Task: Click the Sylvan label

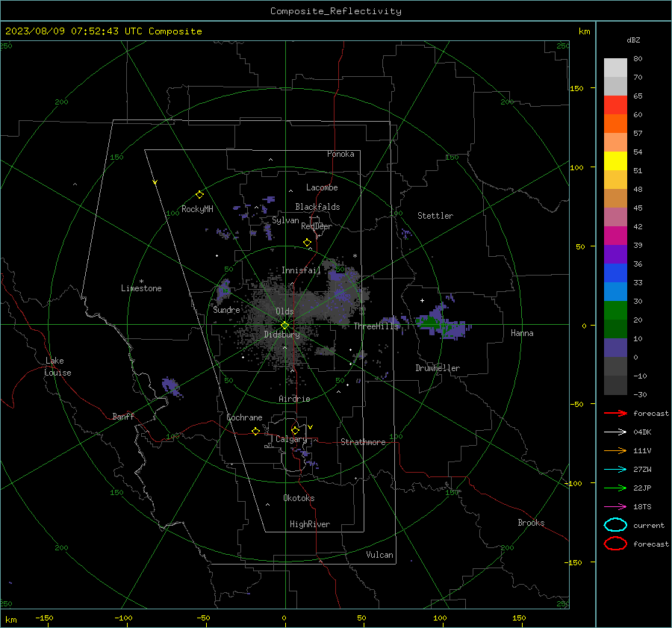Action: [285, 220]
